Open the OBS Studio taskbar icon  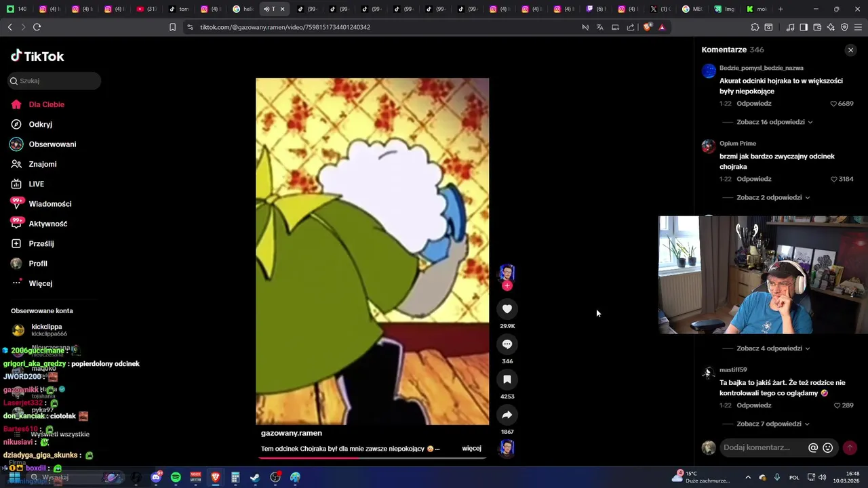[275, 477]
